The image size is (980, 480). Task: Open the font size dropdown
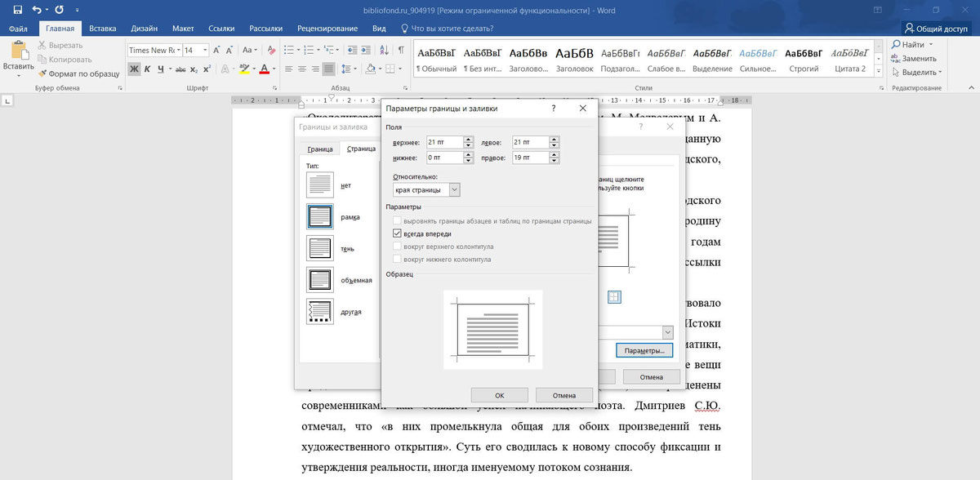point(205,50)
